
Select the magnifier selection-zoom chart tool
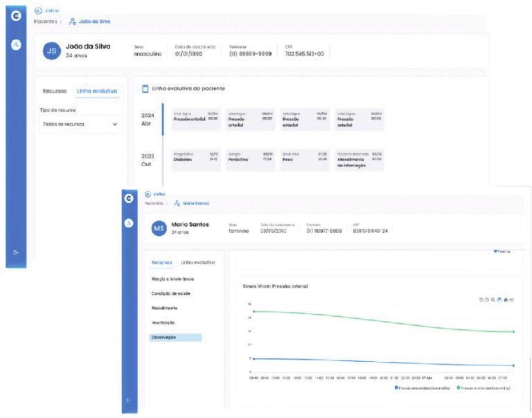[x=493, y=299]
